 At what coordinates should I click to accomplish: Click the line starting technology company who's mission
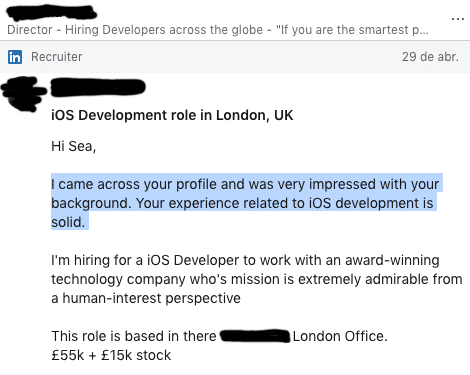coord(257,279)
